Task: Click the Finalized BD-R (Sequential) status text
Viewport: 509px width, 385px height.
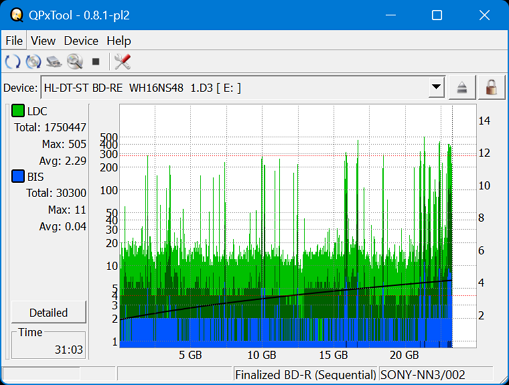Action: (305, 375)
